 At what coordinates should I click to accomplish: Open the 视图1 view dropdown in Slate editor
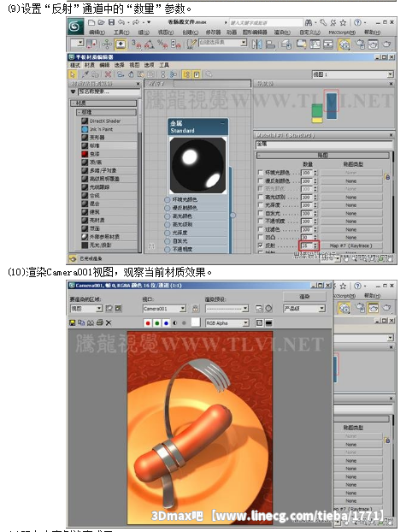tap(390, 74)
